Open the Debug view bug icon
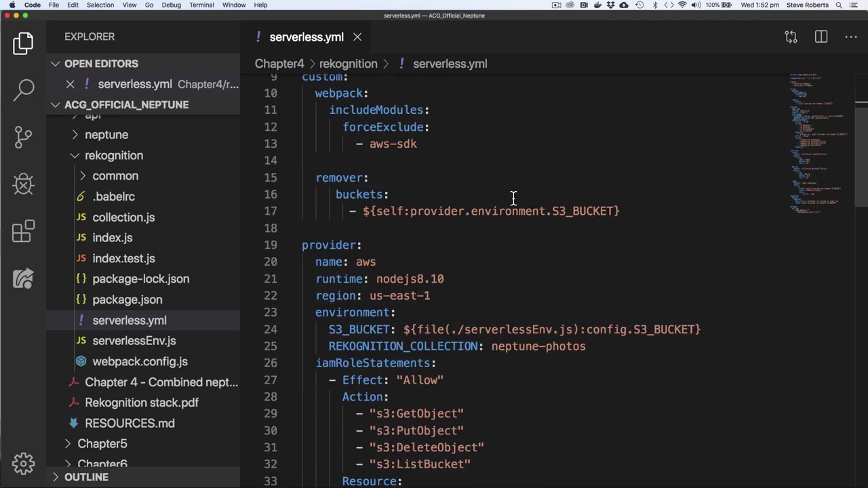The width and height of the screenshot is (868, 488). [x=24, y=184]
